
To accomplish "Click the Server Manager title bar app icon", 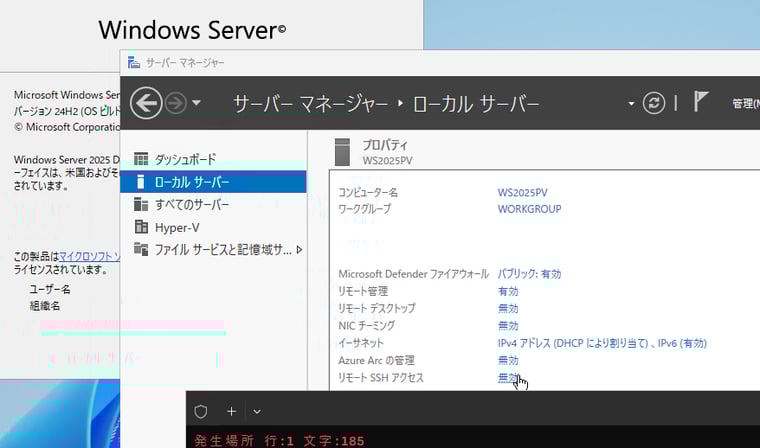I will point(133,63).
